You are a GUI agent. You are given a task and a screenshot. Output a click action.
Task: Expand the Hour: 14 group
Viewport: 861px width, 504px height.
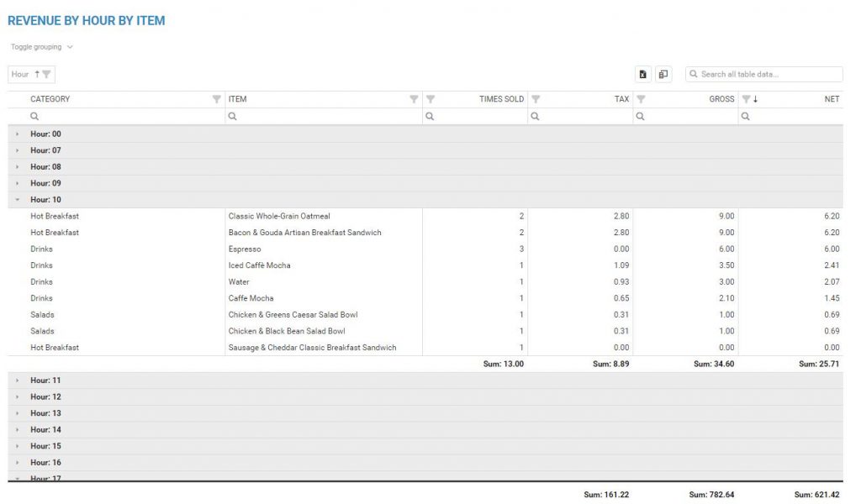18,429
